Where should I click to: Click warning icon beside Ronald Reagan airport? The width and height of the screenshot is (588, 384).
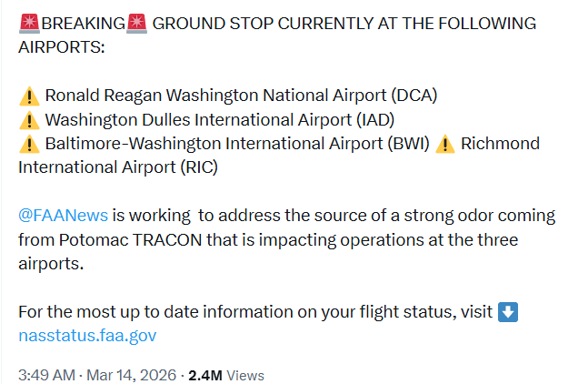(x=29, y=96)
